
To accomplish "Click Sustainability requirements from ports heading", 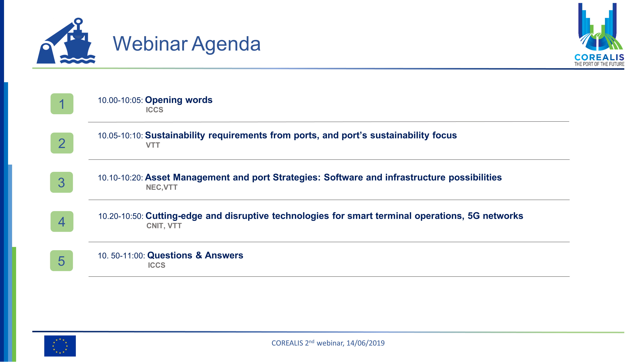I will click(x=301, y=135).
